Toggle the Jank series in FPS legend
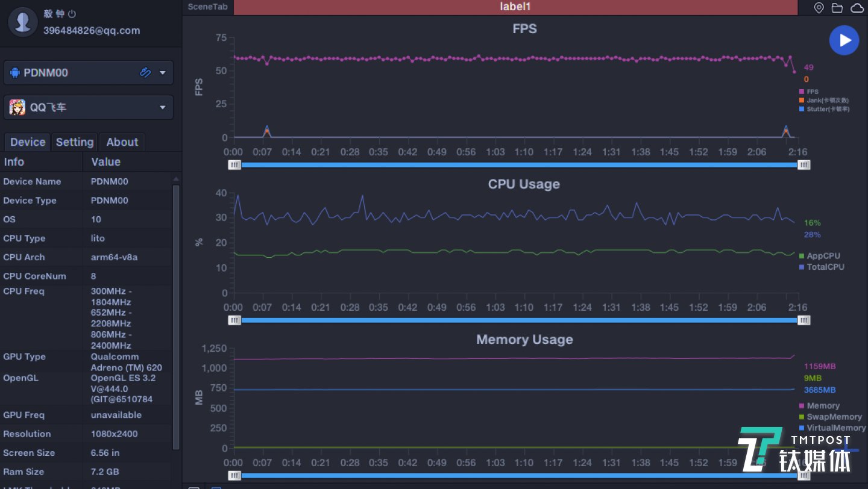 pyautogui.click(x=826, y=101)
